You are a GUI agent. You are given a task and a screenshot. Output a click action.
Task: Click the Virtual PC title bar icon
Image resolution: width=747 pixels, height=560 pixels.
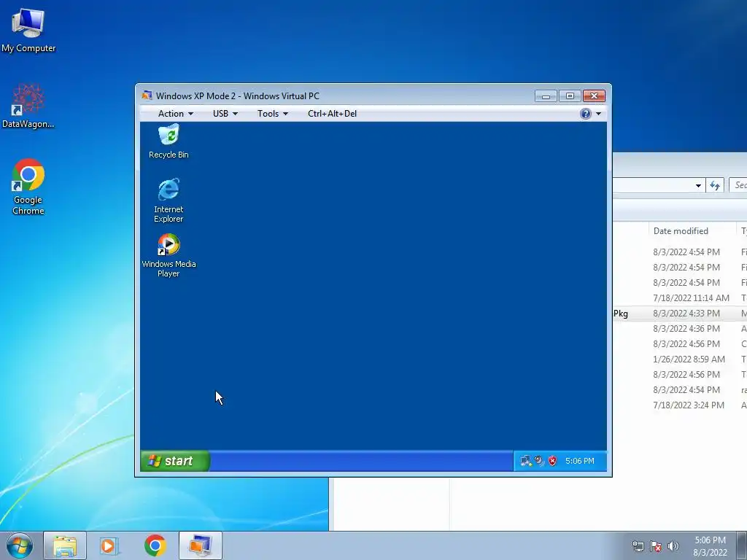click(147, 96)
